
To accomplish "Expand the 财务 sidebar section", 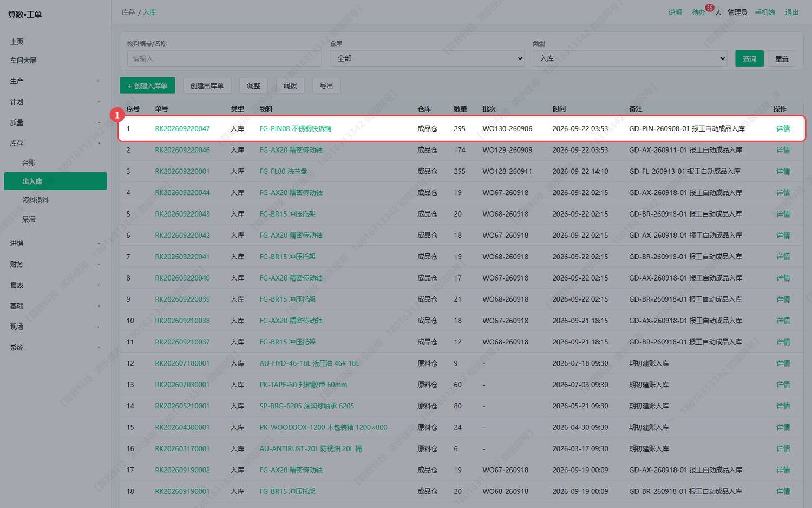I will (55, 264).
